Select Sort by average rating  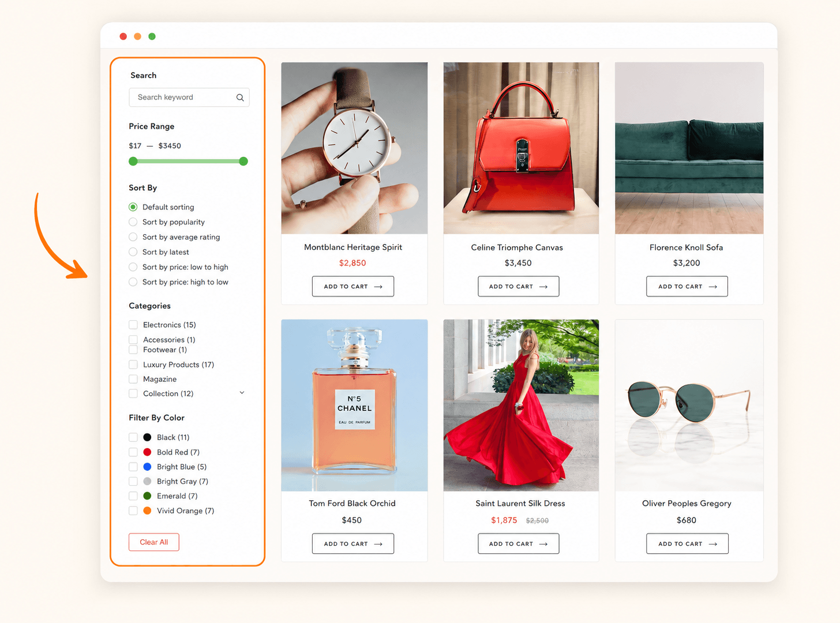pos(133,237)
